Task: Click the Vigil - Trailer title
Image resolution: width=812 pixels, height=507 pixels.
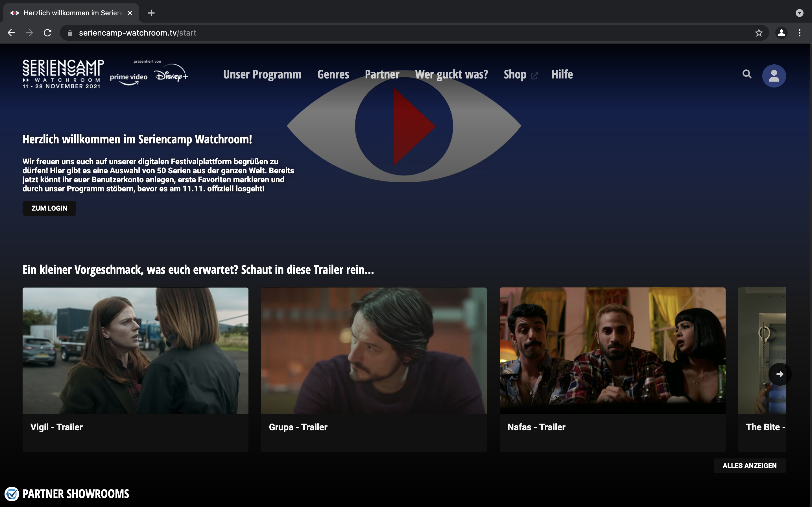Action: tap(56, 427)
